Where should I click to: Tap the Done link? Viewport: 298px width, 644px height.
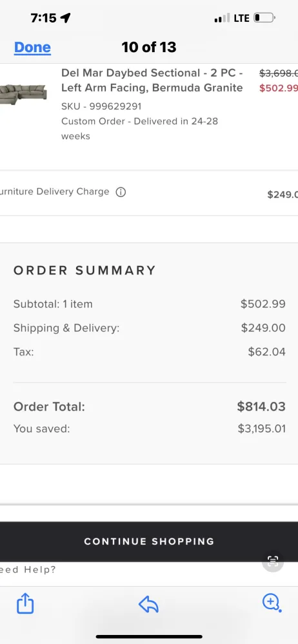(32, 48)
